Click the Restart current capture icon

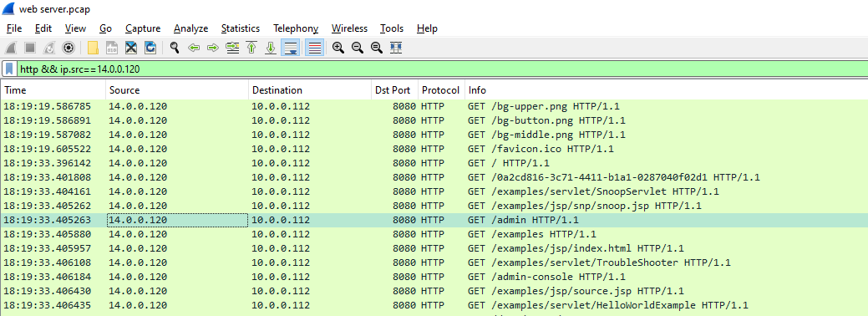pyautogui.click(x=49, y=48)
